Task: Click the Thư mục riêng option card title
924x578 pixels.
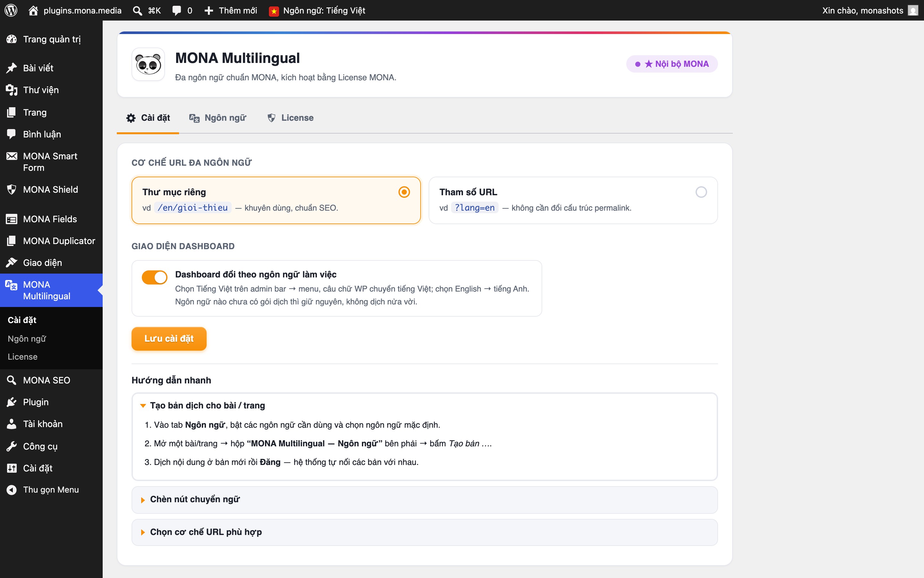Action: (174, 192)
